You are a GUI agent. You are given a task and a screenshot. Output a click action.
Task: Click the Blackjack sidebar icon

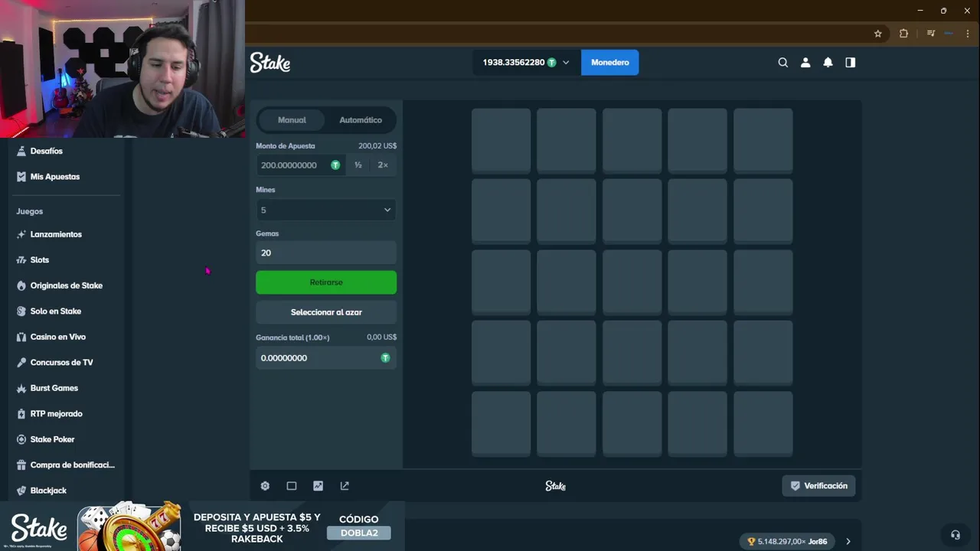click(x=21, y=491)
